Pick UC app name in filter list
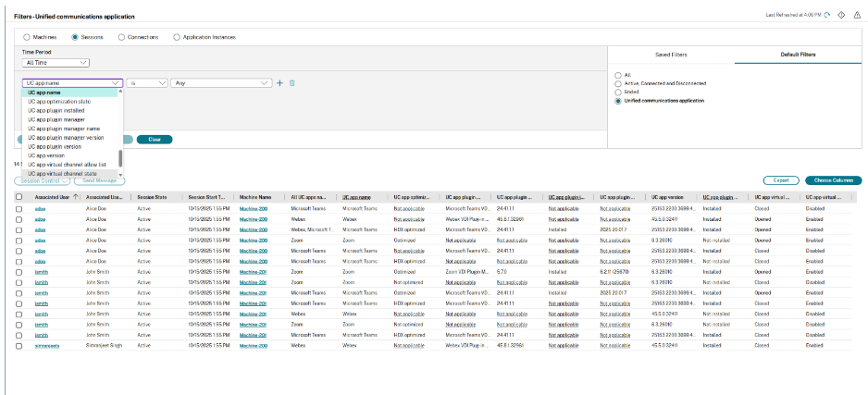 click(69, 93)
